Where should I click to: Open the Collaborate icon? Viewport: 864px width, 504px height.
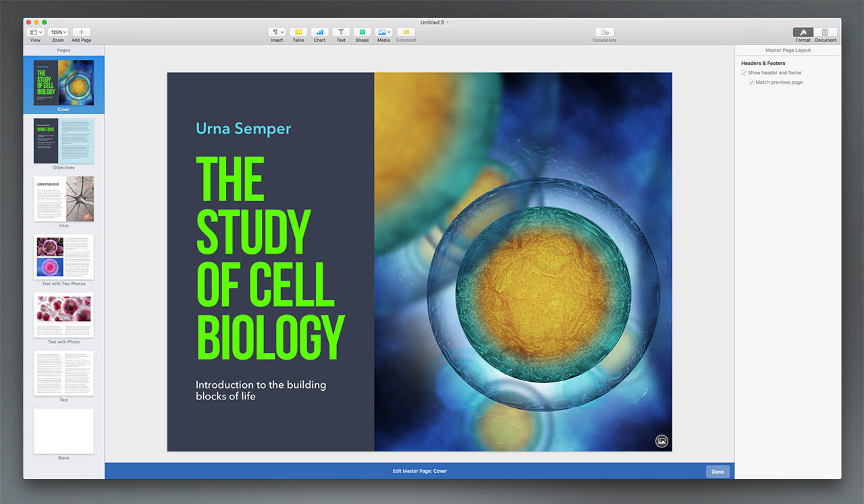point(604,32)
